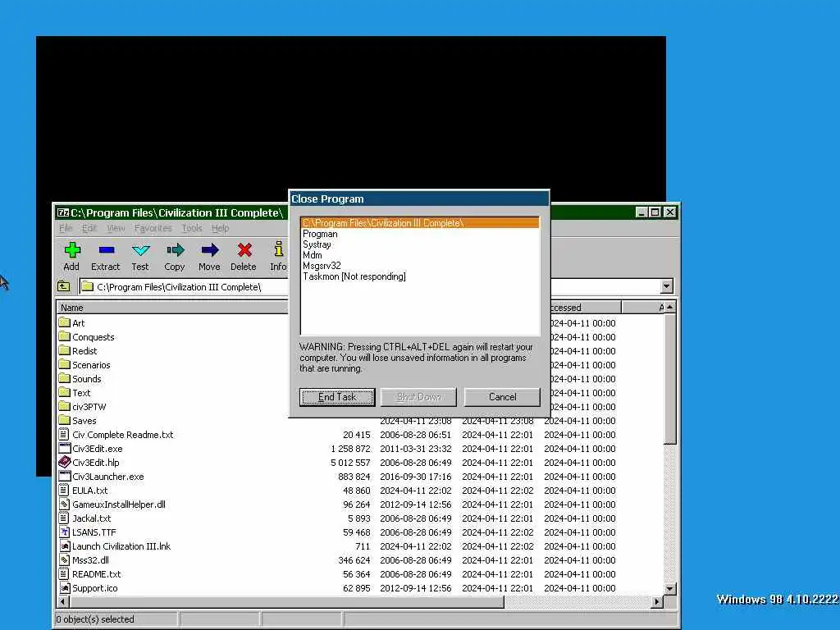This screenshot has width=840, height=630.
Task: Select the README.txt file name
Action: [x=97, y=573]
